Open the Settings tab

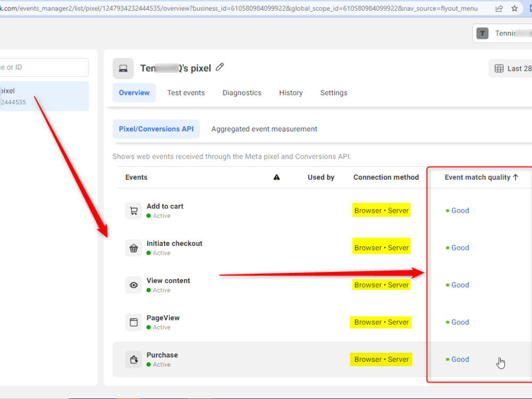[x=334, y=93]
